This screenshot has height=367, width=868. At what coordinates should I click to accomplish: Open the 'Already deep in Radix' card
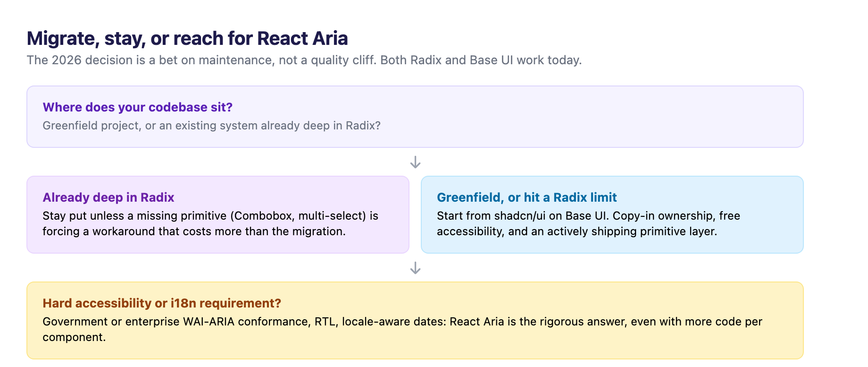click(x=218, y=214)
